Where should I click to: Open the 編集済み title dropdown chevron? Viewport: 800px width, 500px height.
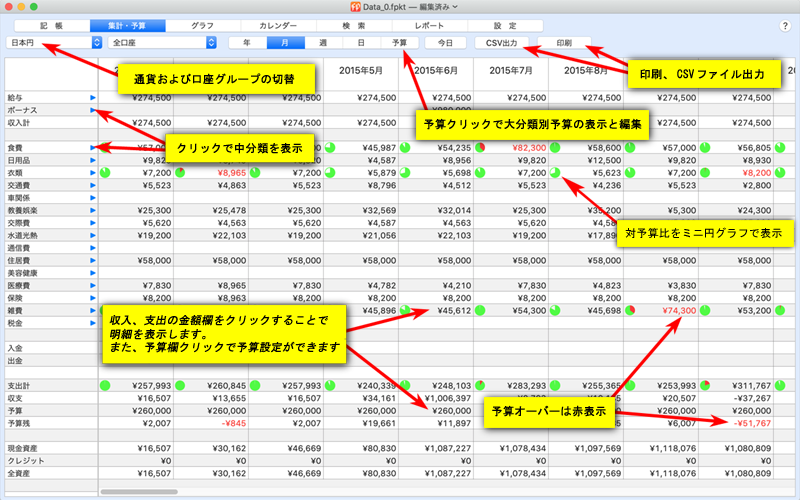click(x=455, y=7)
